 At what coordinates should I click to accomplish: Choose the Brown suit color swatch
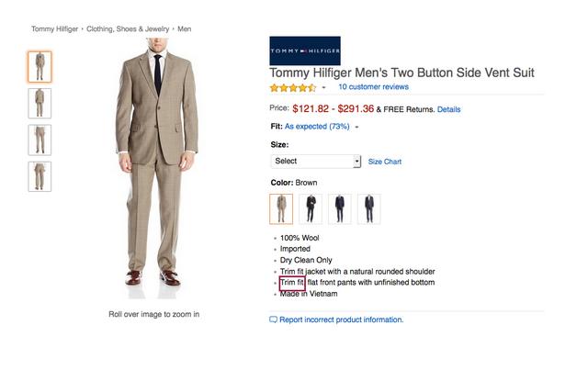coord(281,209)
